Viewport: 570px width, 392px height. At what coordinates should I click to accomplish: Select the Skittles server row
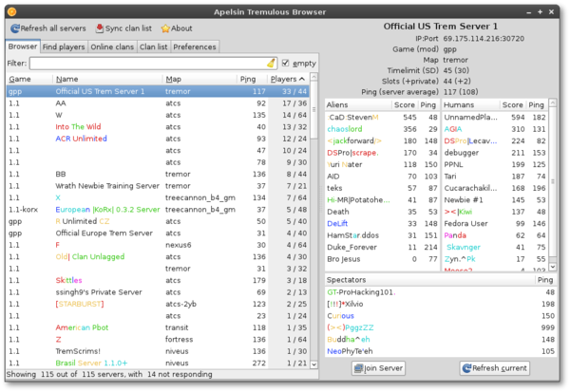[158, 280]
